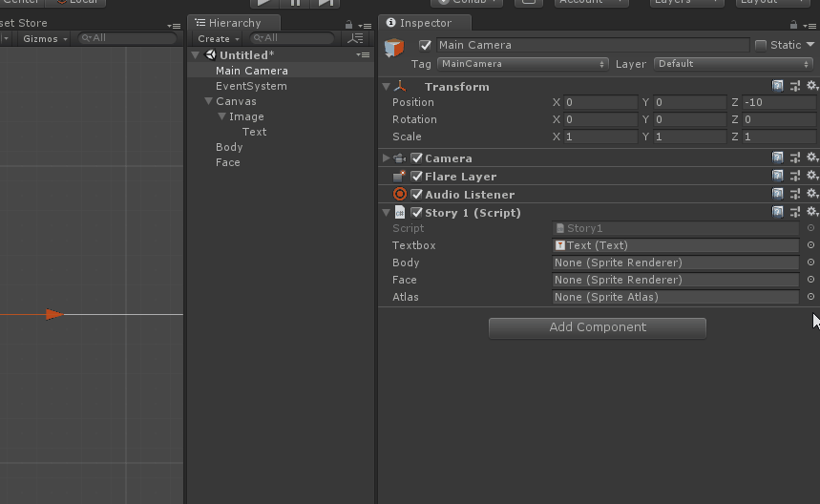Open the Layer dropdown Default
This screenshot has width=820, height=504.
[733, 64]
